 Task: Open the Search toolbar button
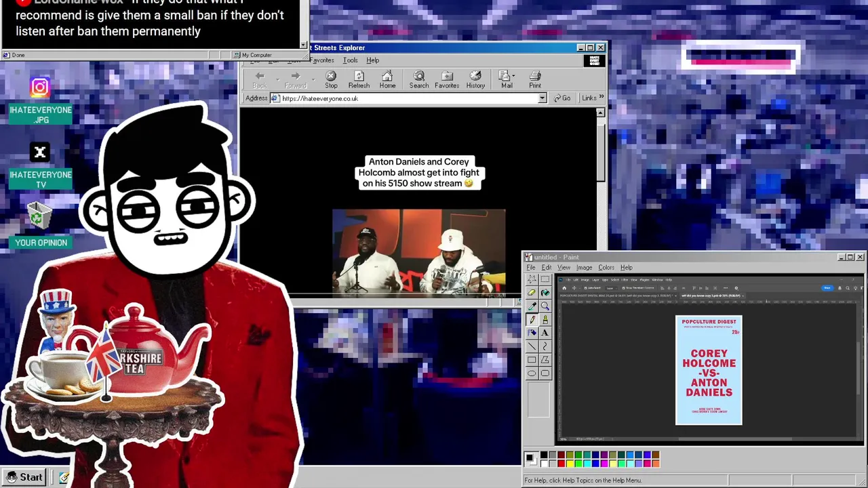418,80
